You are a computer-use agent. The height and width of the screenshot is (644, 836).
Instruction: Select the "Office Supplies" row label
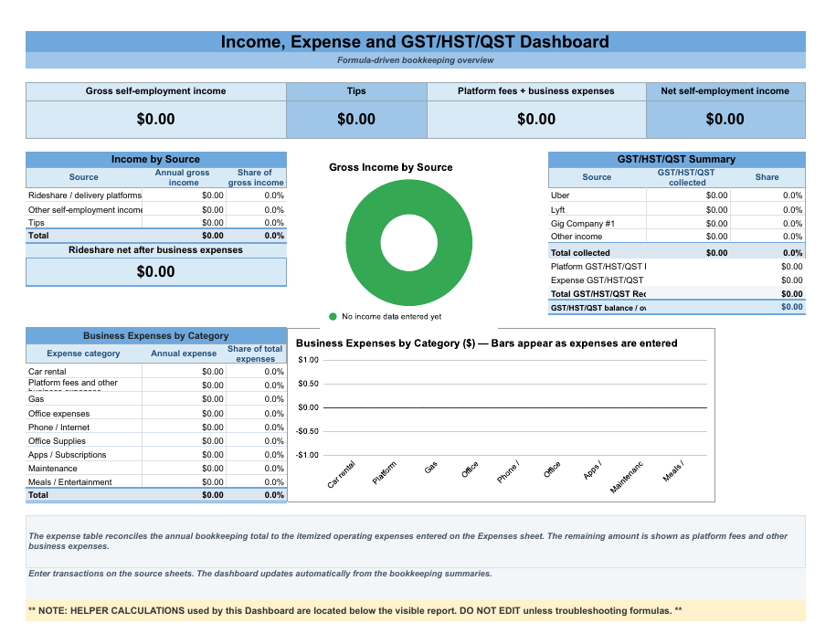point(57,441)
